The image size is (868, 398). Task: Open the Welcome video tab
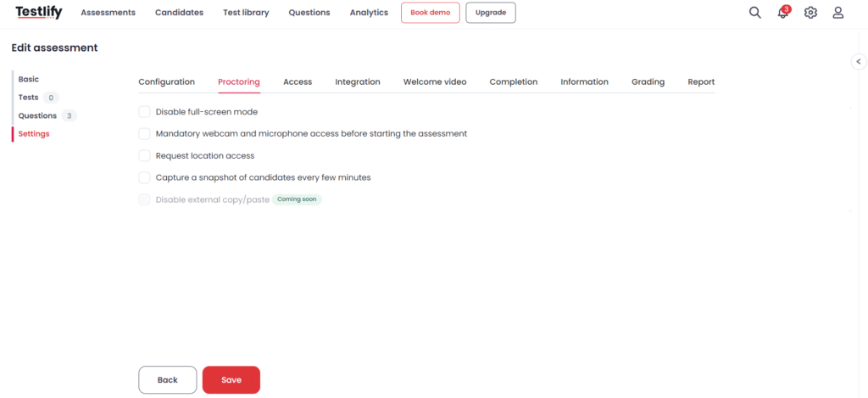coord(435,82)
